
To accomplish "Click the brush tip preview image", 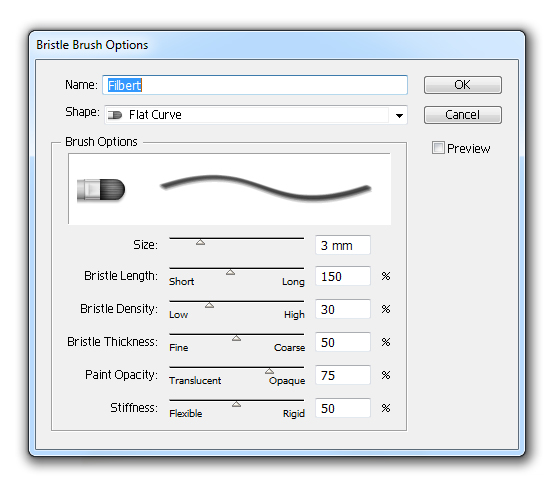I will coord(101,190).
